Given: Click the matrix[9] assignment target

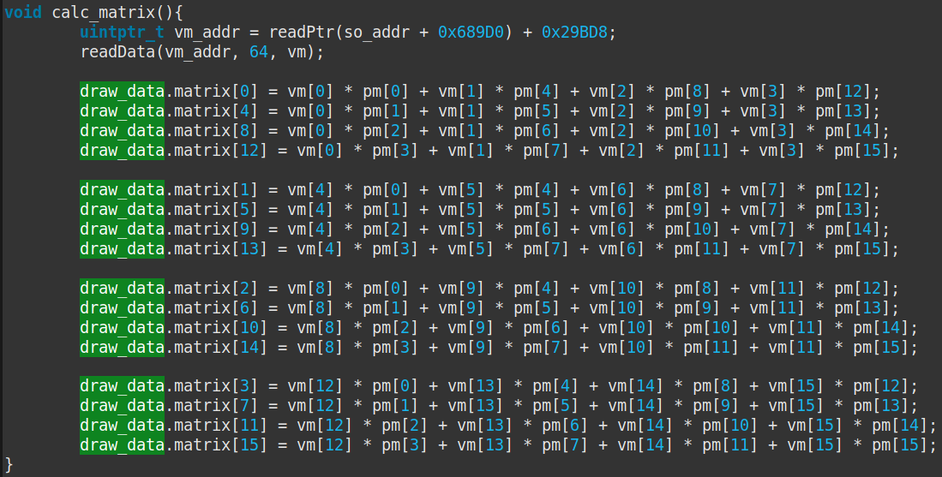Looking at the screenshot, I should coord(216,229).
